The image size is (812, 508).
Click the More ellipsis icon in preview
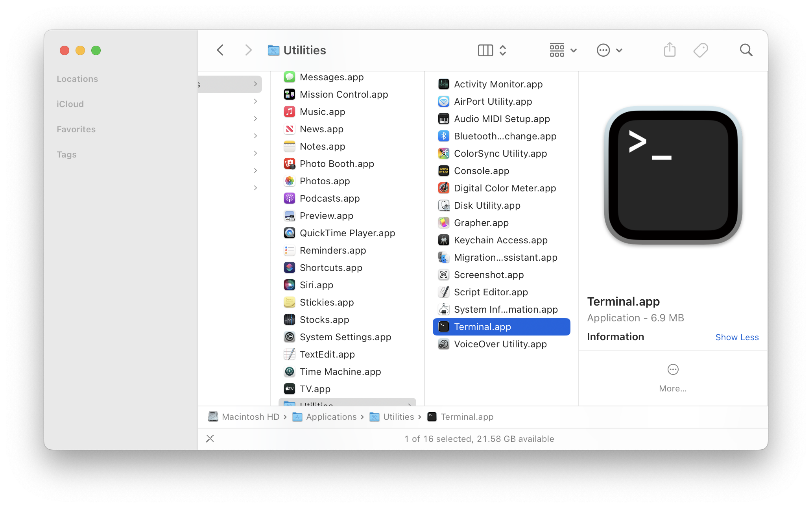pyautogui.click(x=673, y=369)
